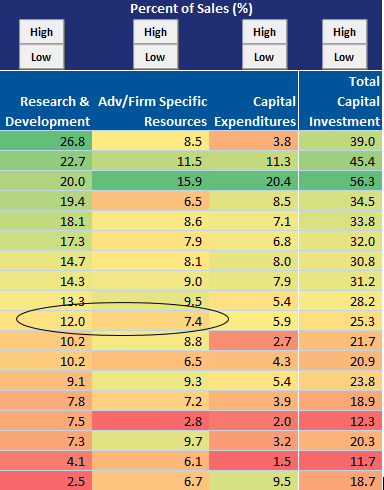Click the 56.3 Total Capital Investment cell
384x490 pixels.
(341, 181)
